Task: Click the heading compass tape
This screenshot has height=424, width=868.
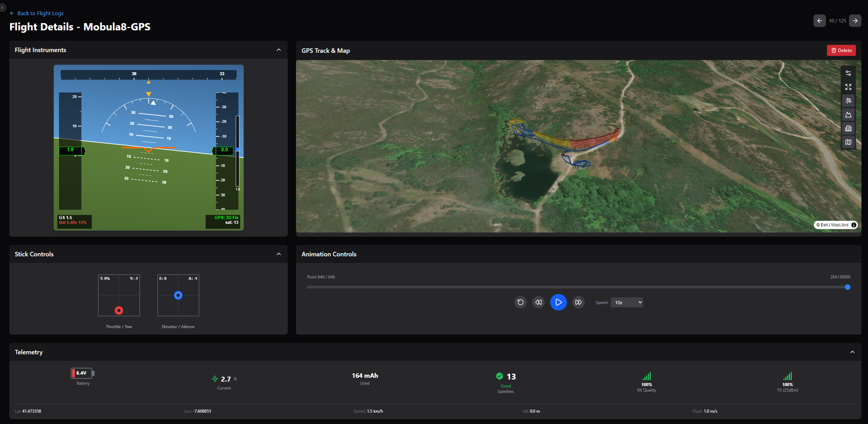Action: pos(148,75)
